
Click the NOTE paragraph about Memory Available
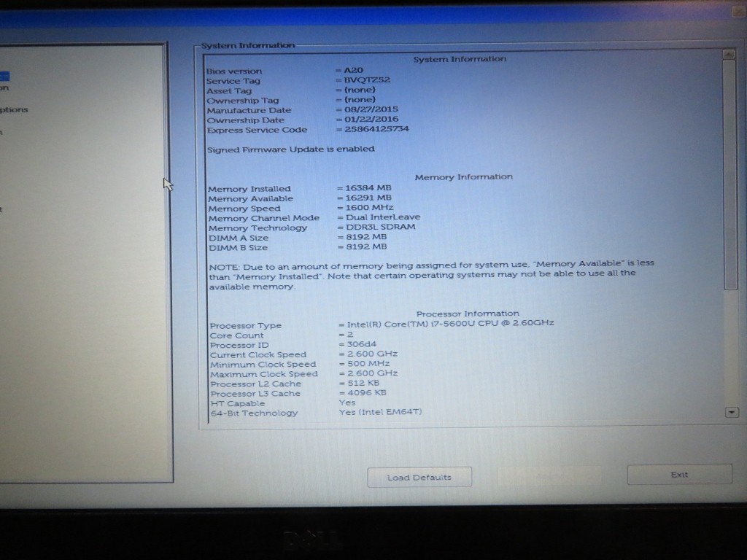[x=431, y=275]
